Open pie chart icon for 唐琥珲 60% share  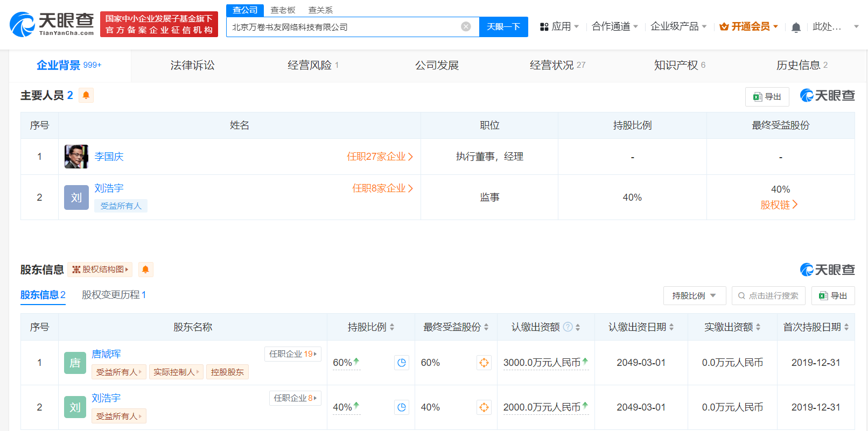402,363
